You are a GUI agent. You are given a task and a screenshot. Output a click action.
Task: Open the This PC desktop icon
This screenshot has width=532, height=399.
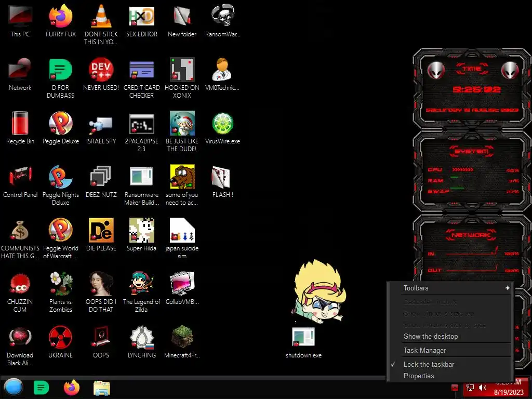20,16
